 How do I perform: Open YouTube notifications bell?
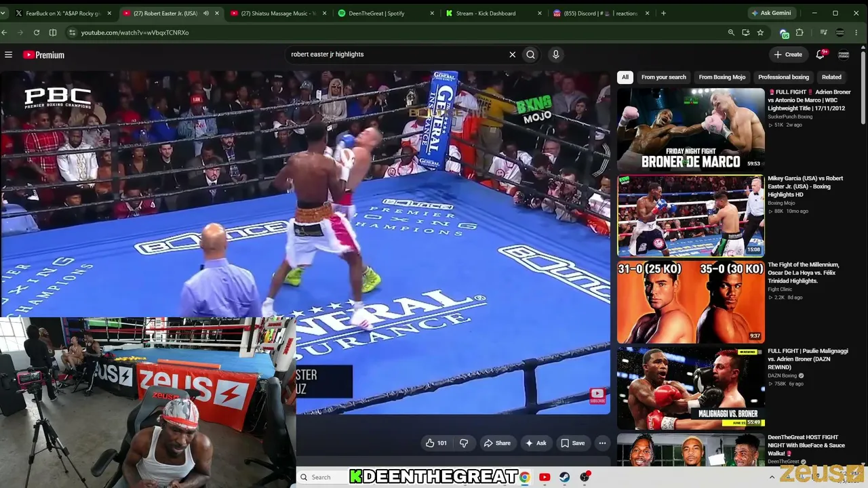click(821, 54)
